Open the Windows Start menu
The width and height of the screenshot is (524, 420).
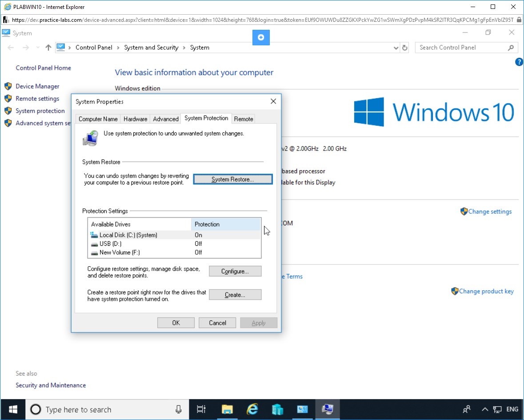13,409
